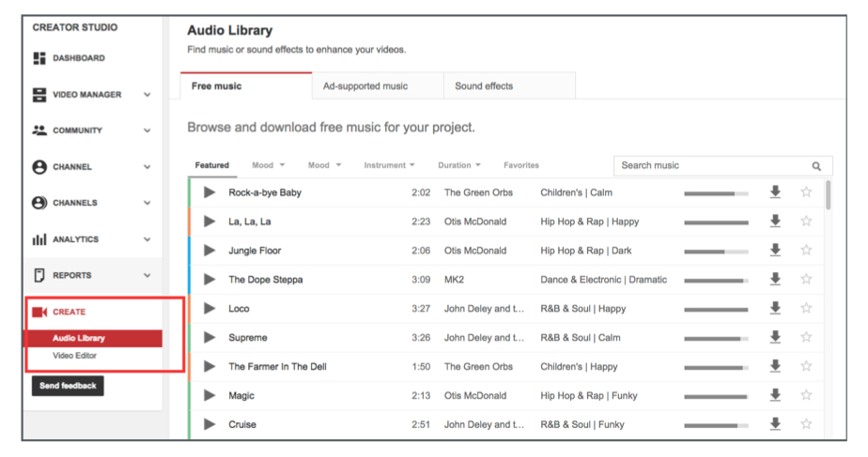
Task: Switch to the Sound effects tab
Action: 484,86
